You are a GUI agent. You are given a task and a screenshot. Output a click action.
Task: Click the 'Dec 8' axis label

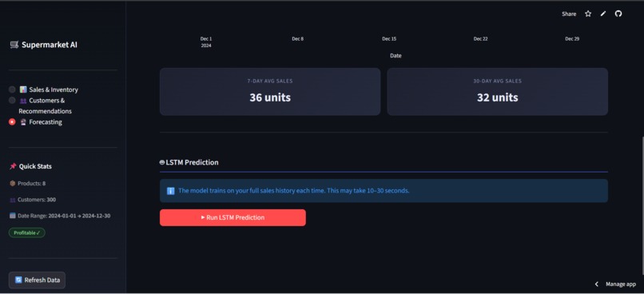[x=298, y=38]
